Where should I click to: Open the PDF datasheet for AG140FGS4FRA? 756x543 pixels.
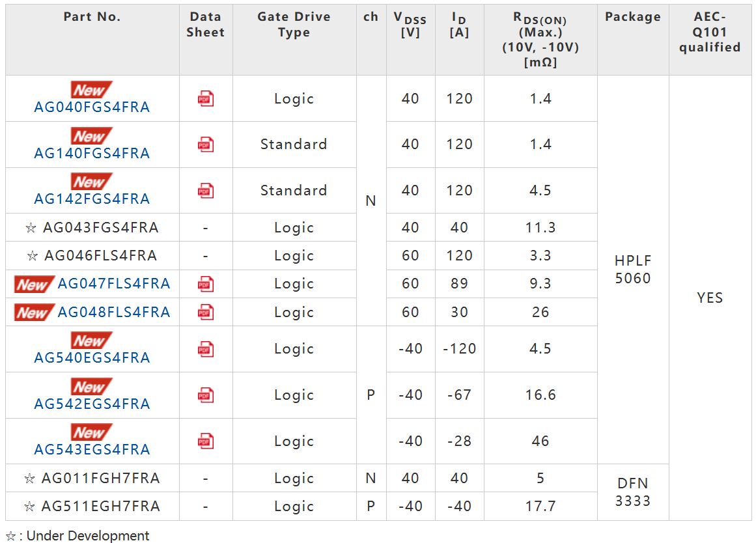(206, 145)
